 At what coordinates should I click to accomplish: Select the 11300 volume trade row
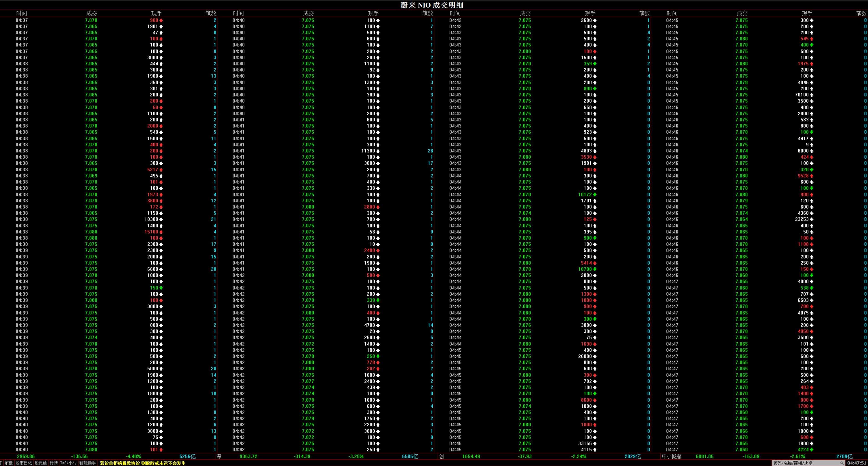[326, 151]
